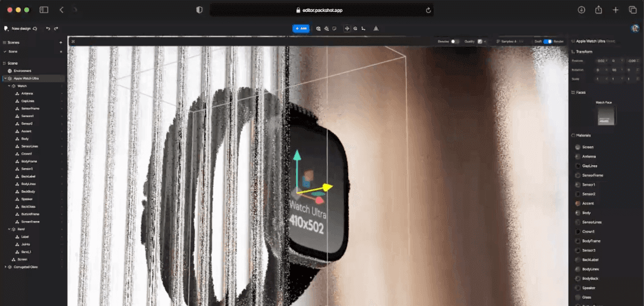Close the render bar with X icon
Image resolution: width=644 pixels, height=306 pixels.
(73, 42)
